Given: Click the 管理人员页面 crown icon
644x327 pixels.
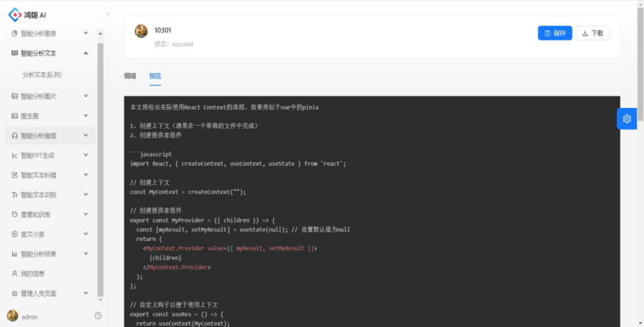Looking at the screenshot, I should coord(14,294).
